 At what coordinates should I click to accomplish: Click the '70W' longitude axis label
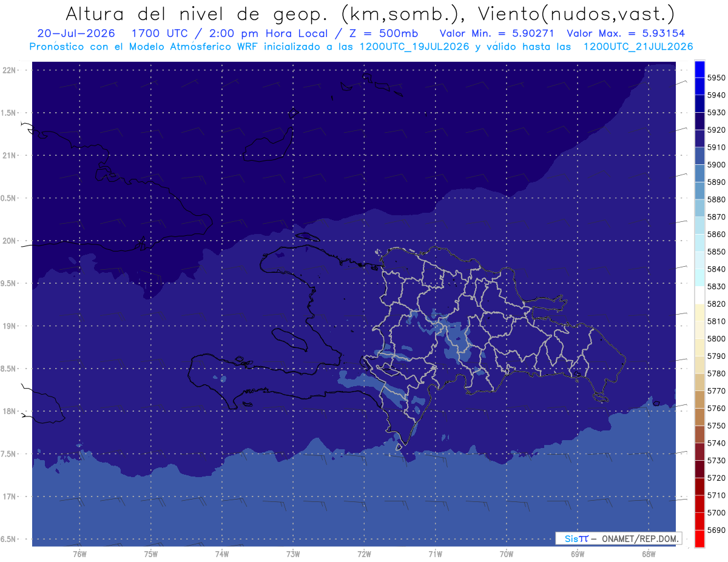pyautogui.click(x=506, y=554)
